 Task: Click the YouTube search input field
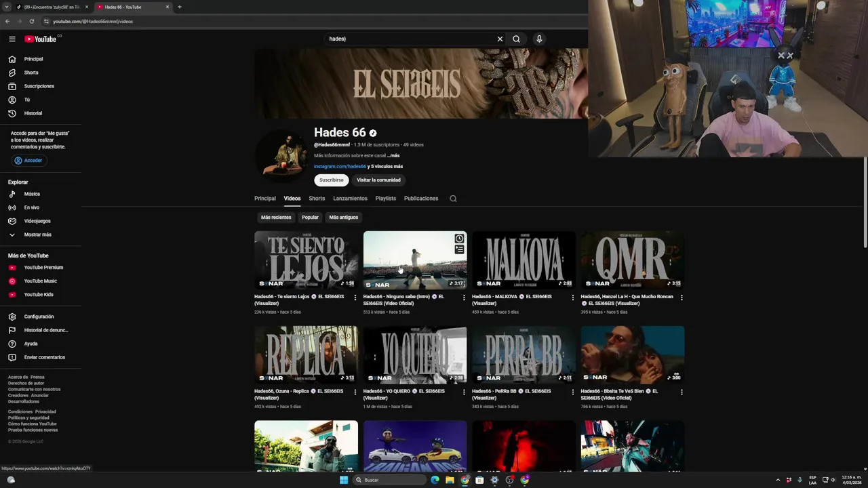click(410, 39)
